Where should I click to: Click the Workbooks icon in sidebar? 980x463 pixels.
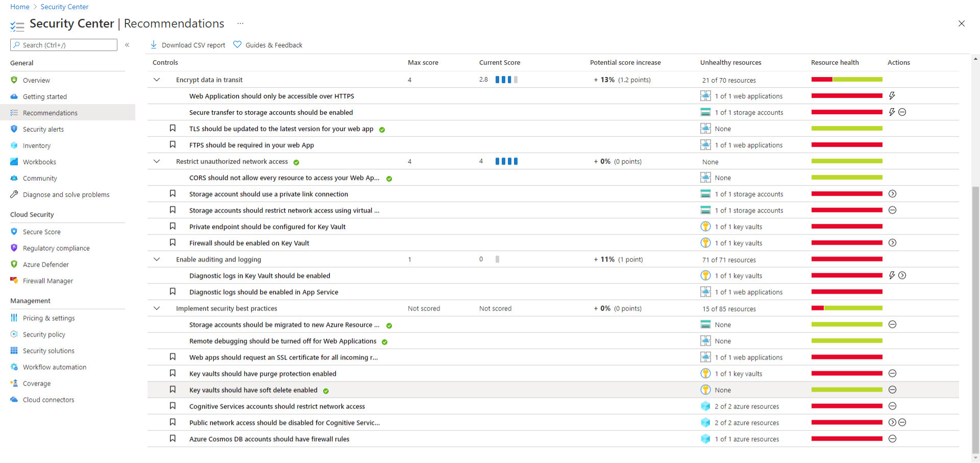click(x=14, y=162)
